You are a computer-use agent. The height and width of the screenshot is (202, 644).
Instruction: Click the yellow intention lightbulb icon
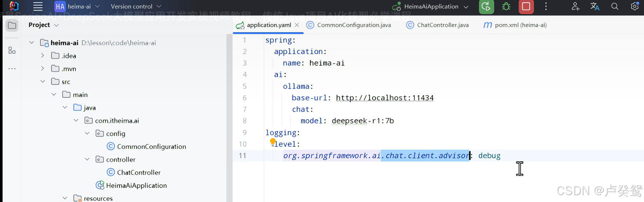(x=273, y=142)
